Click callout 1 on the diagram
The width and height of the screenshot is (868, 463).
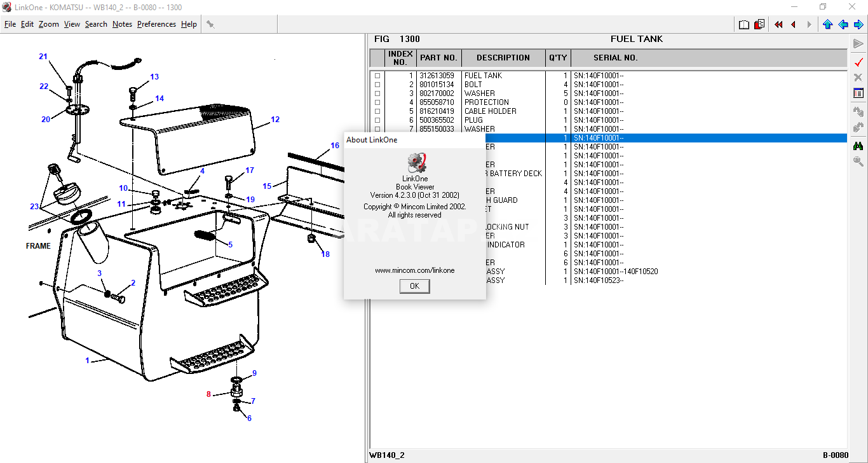[88, 361]
